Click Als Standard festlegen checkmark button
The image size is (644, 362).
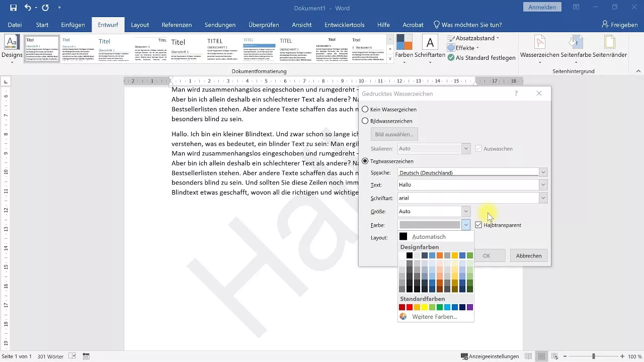(x=481, y=58)
